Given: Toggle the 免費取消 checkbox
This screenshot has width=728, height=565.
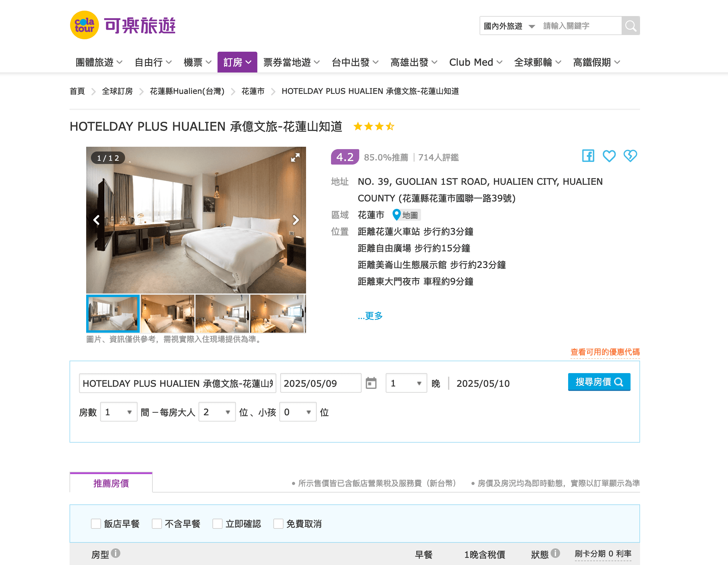Looking at the screenshot, I should point(278,524).
